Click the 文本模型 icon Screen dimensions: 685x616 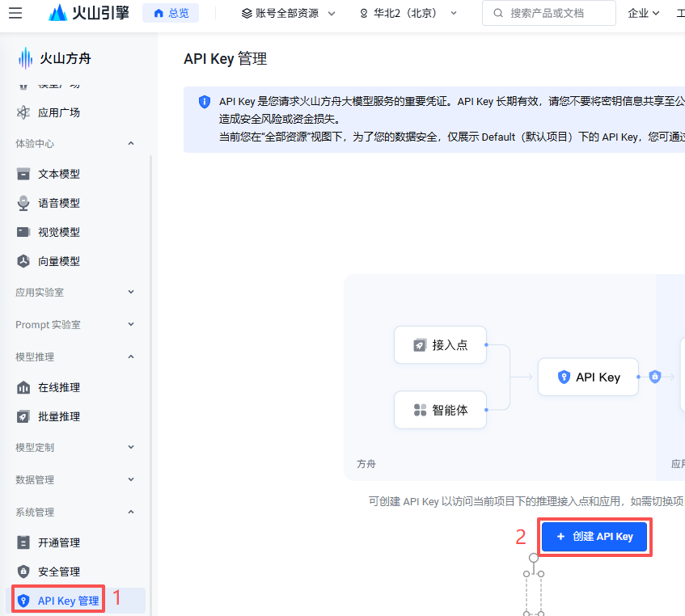click(23, 174)
